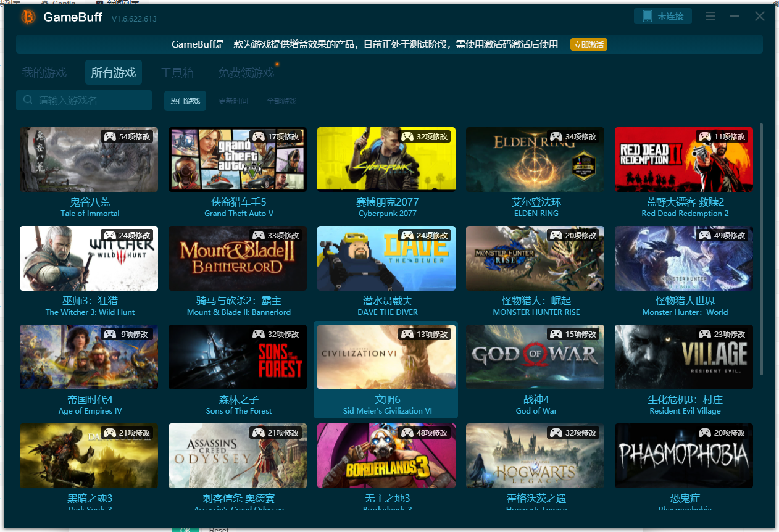Click controller icon on 侠盗猎车手5 card
779x532 pixels.
[x=258, y=136]
